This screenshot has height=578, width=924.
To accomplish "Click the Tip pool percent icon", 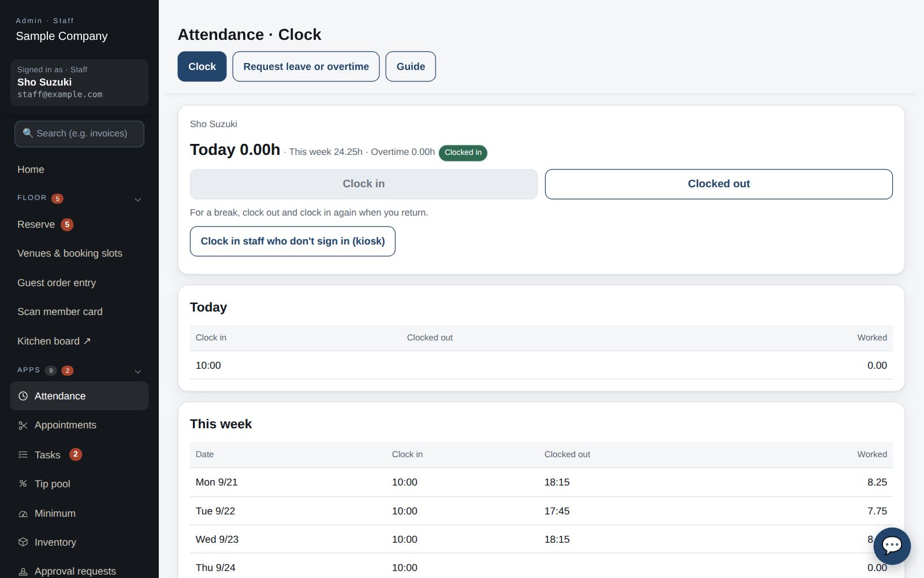I will click(x=23, y=484).
